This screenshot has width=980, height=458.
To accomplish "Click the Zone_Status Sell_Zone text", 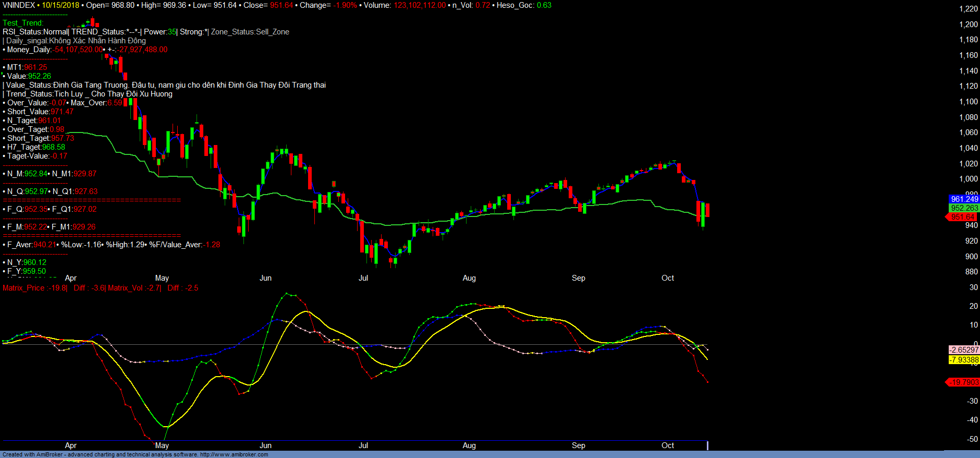I will 250,32.
